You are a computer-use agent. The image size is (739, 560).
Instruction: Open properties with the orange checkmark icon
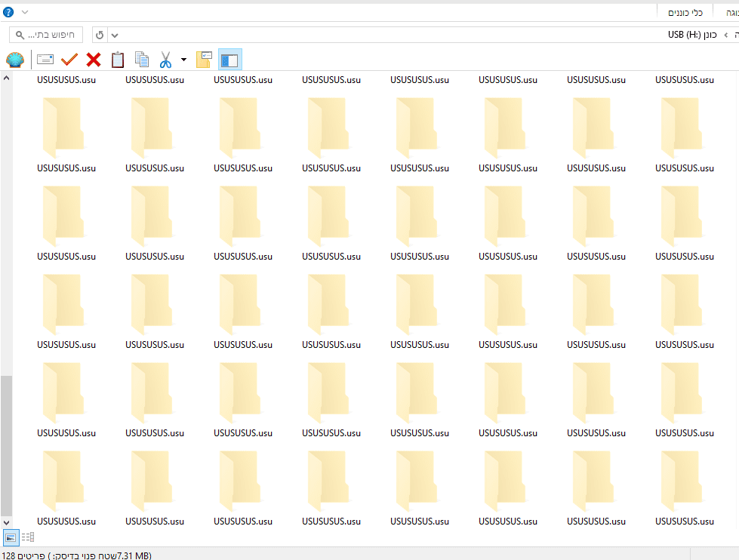[69, 60]
